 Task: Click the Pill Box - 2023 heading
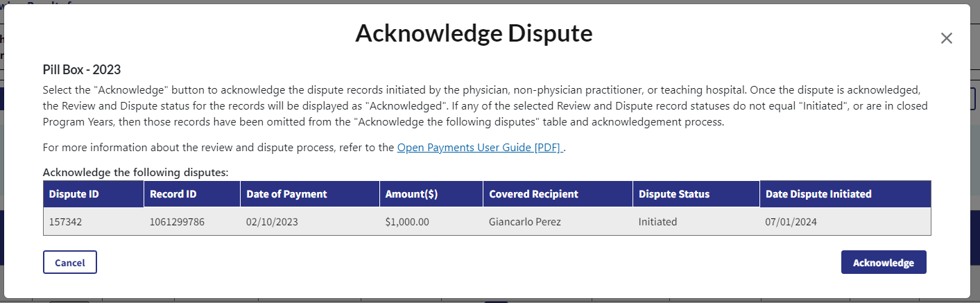tap(82, 70)
